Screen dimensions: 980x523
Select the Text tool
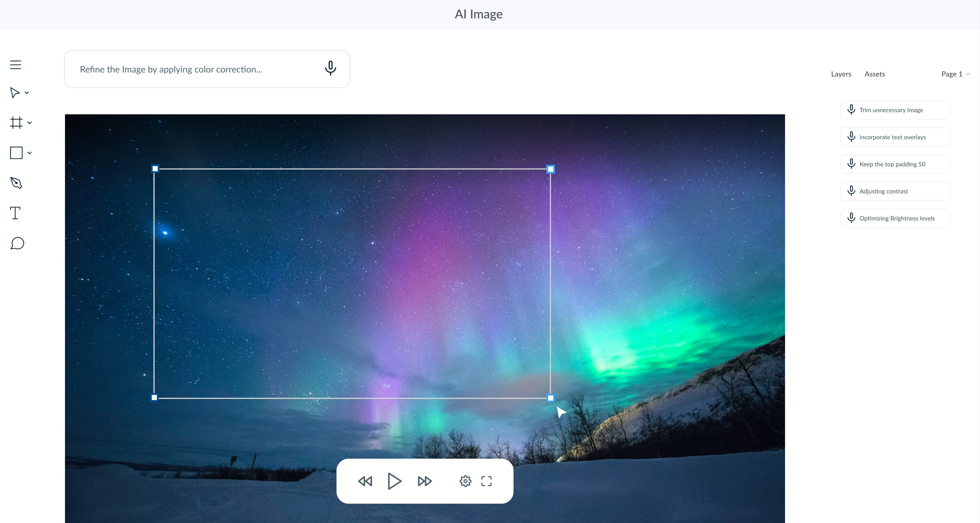pyautogui.click(x=15, y=213)
